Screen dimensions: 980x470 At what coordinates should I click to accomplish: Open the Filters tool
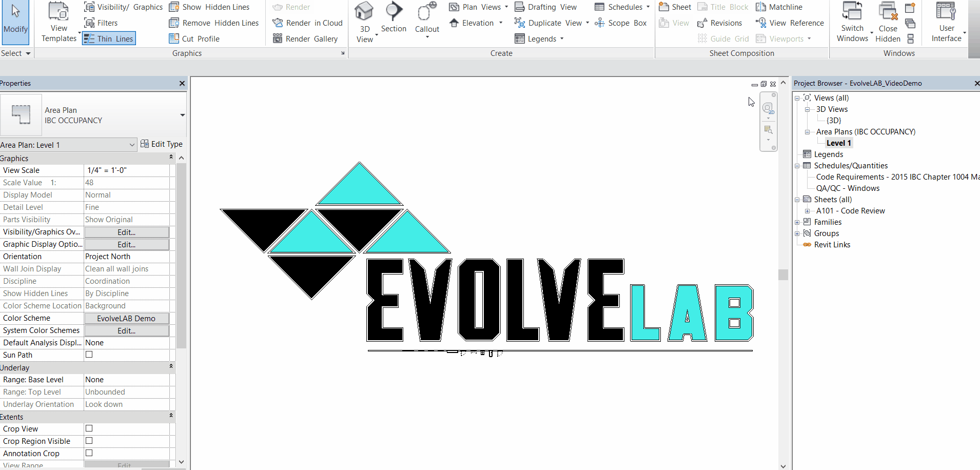[101, 23]
